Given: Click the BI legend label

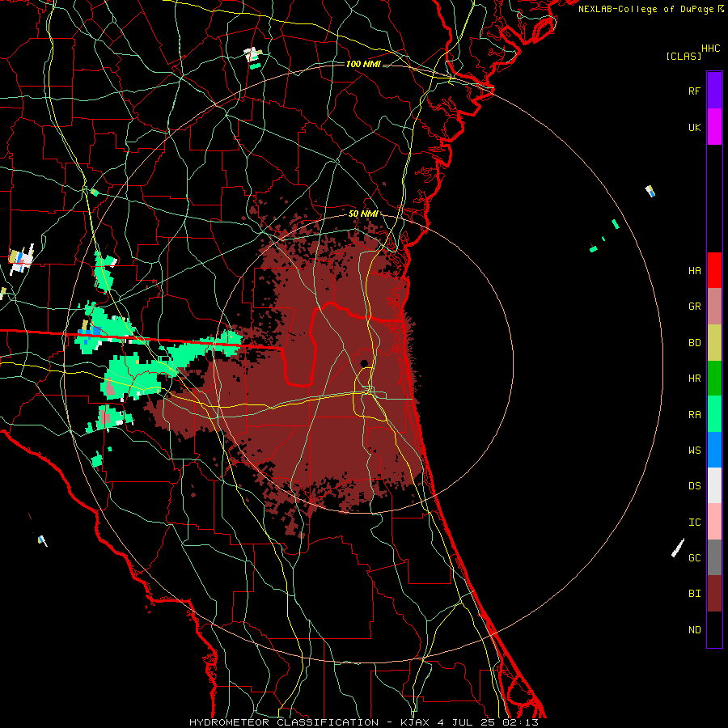Looking at the screenshot, I should [694, 594].
